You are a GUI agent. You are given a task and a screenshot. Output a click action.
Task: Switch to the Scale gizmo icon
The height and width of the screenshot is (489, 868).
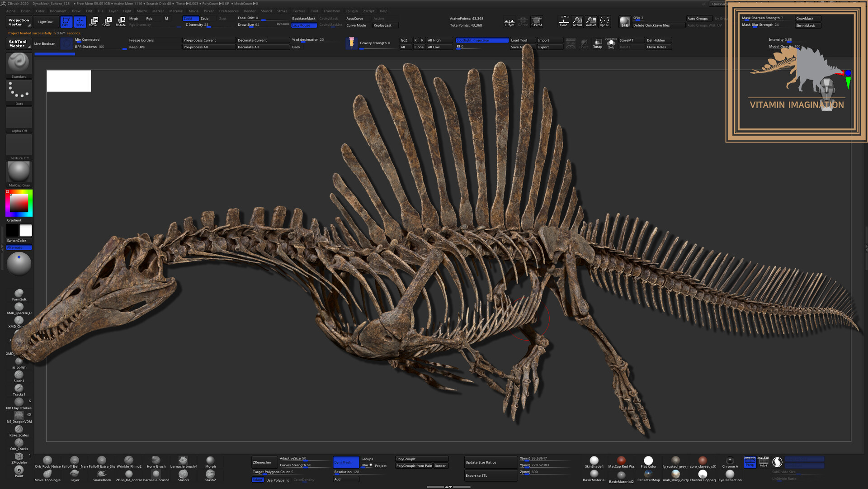[108, 22]
